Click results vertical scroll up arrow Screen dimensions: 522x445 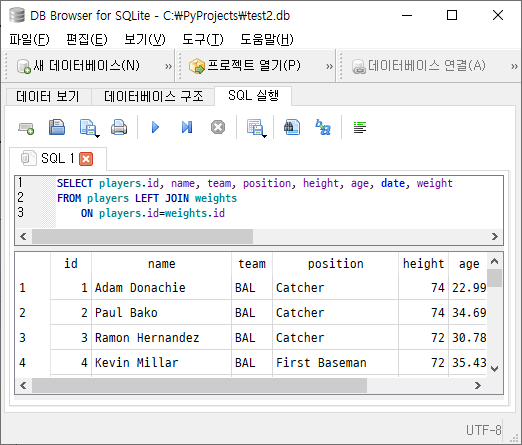[x=495, y=261]
